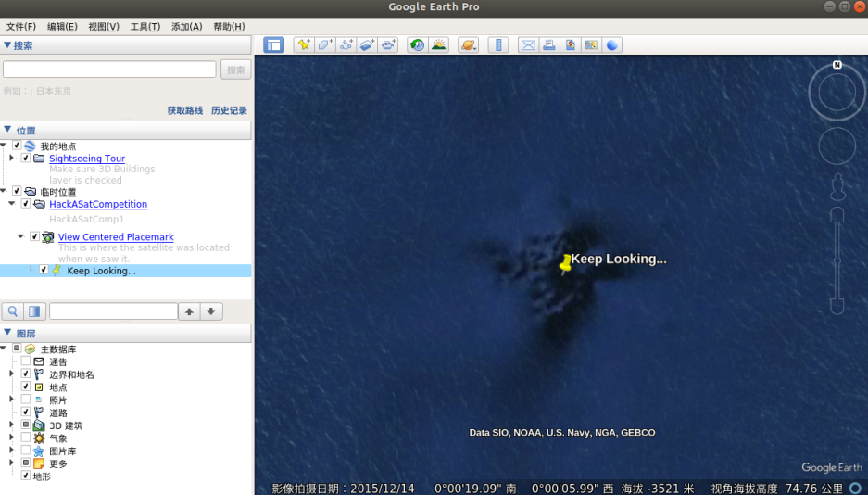Collapse the 图层 panel header
Image resolution: width=868 pixels, height=495 pixels.
tap(126, 334)
